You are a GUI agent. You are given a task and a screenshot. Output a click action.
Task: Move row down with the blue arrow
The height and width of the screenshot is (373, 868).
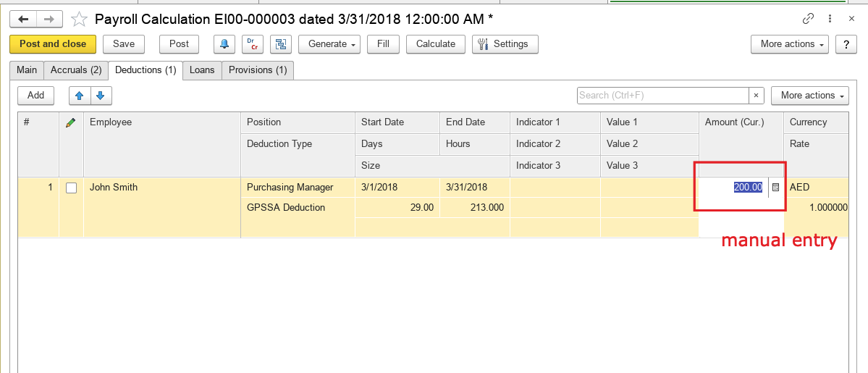point(101,96)
